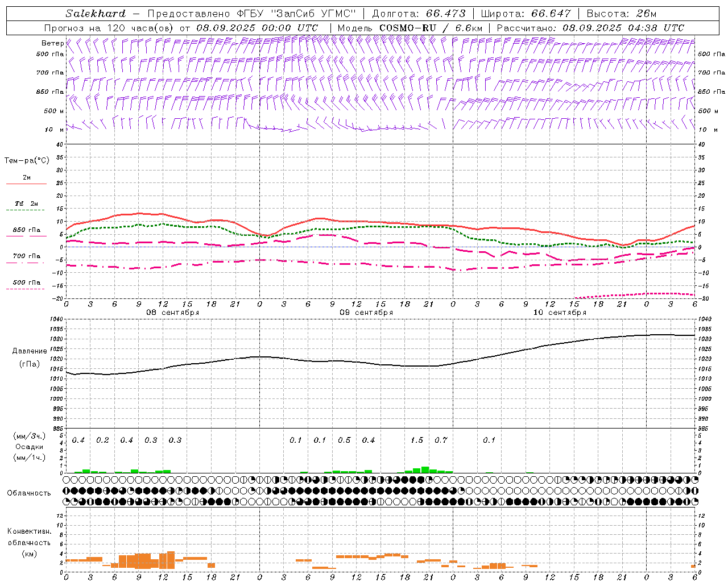Screen dimensions: 728x582
Task: Click the '0.5' three-hour precipitation value
Action: 344,440
